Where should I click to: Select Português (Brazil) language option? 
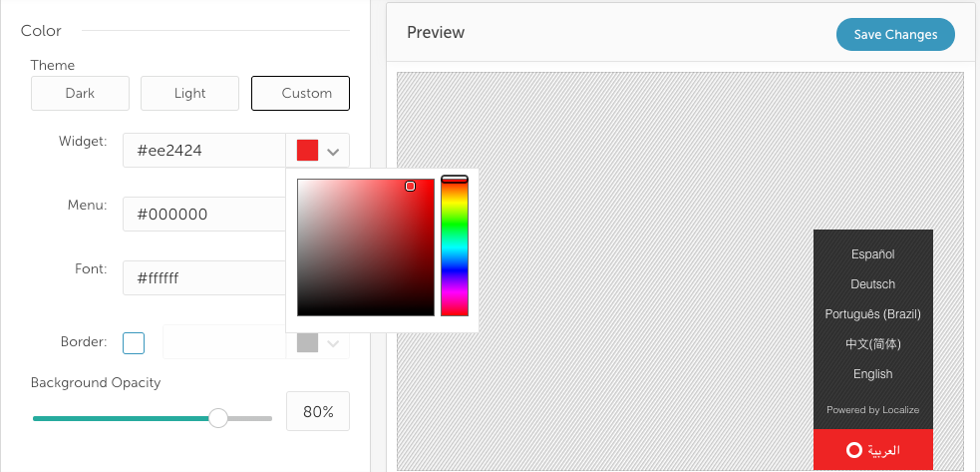pos(873,314)
